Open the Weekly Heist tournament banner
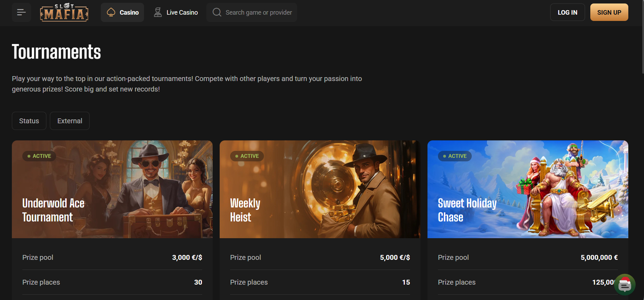The height and width of the screenshot is (300, 644). [x=320, y=189]
